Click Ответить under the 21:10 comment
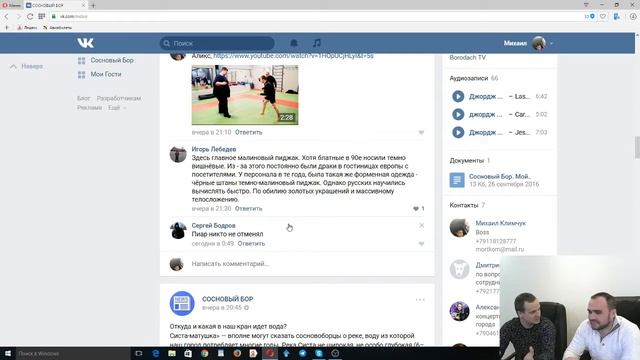Image resolution: width=640 pixels, height=360 pixels. tap(249, 132)
